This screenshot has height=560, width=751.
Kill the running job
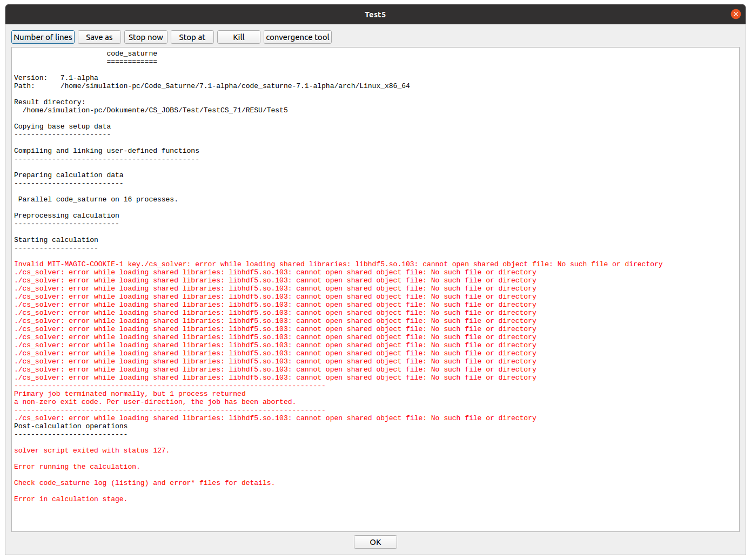(x=239, y=37)
